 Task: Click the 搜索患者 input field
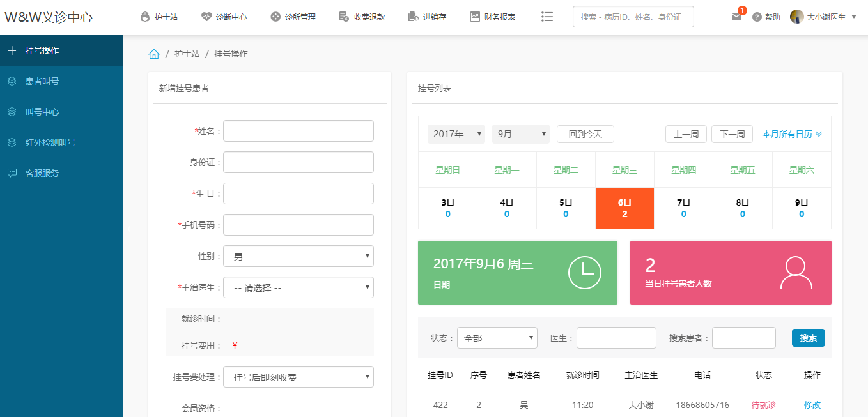pos(744,338)
